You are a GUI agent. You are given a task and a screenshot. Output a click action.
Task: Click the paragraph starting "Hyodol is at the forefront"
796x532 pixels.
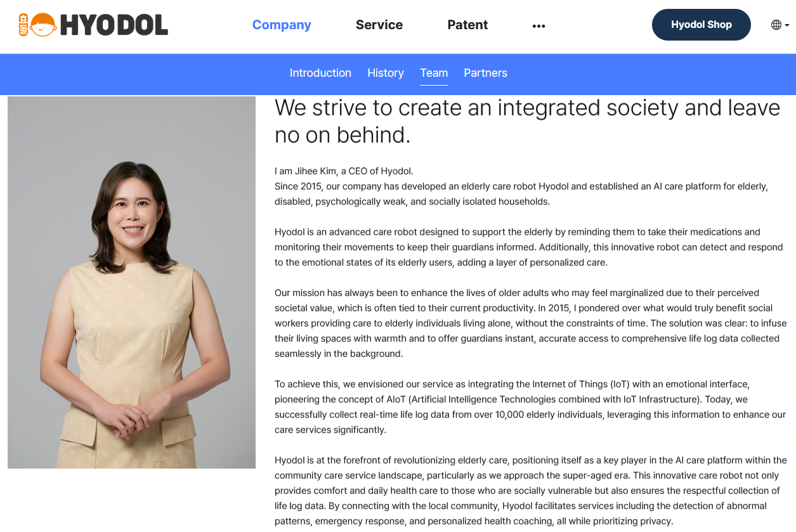tap(530, 491)
